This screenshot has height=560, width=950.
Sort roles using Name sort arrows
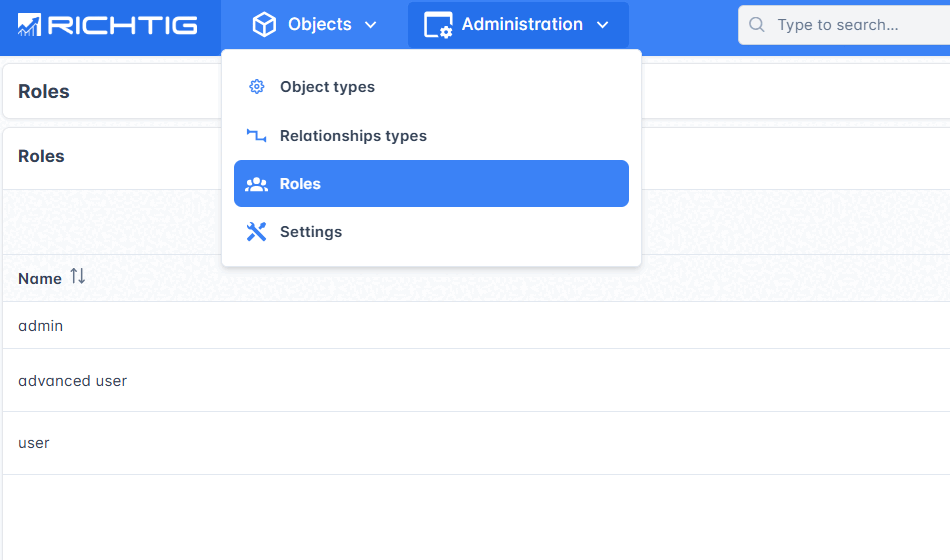[x=78, y=277]
